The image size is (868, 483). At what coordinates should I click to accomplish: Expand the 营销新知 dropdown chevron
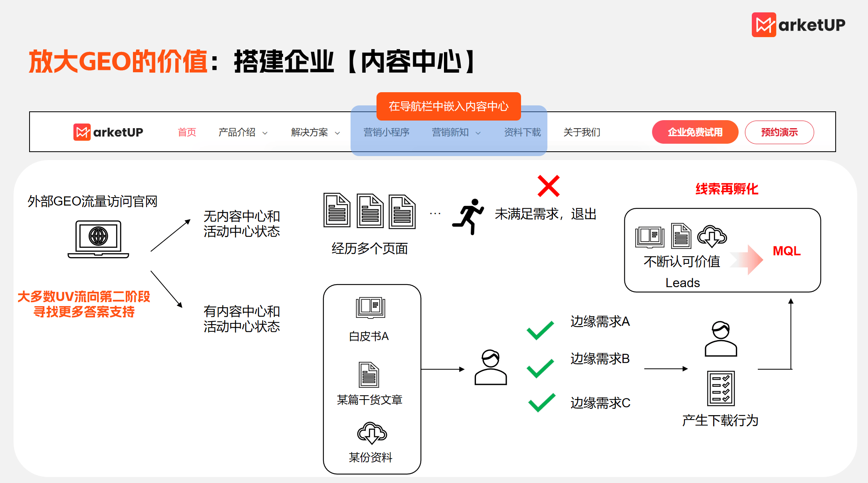478,133
